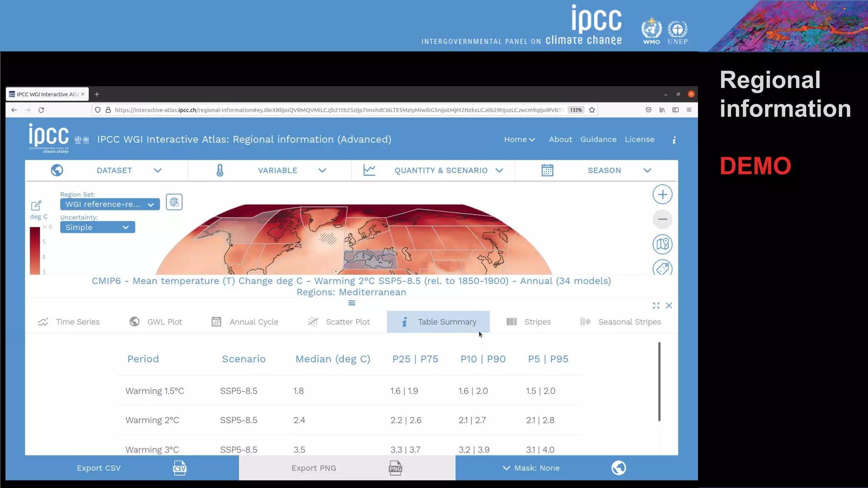
Task: Click the globe region selector icon button
Action: [174, 202]
